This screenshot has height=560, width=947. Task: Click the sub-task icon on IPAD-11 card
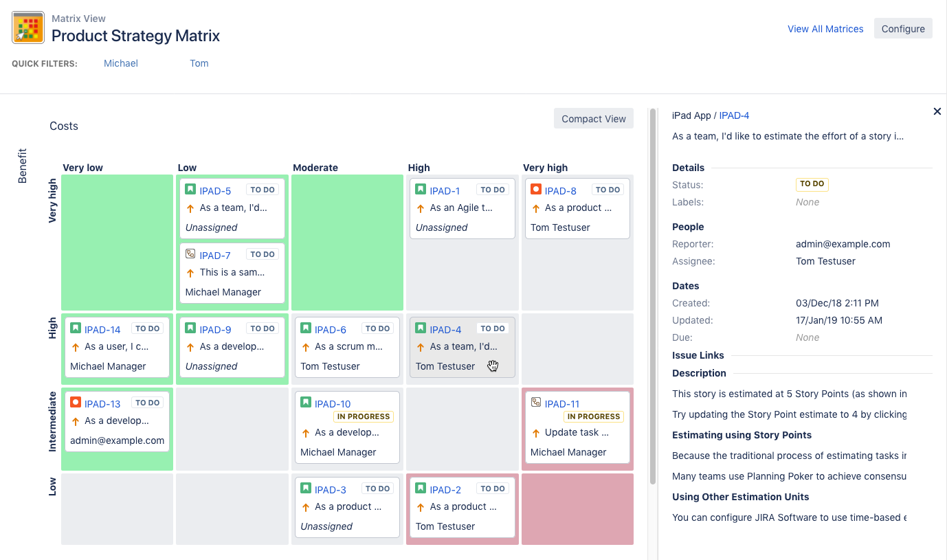536,403
